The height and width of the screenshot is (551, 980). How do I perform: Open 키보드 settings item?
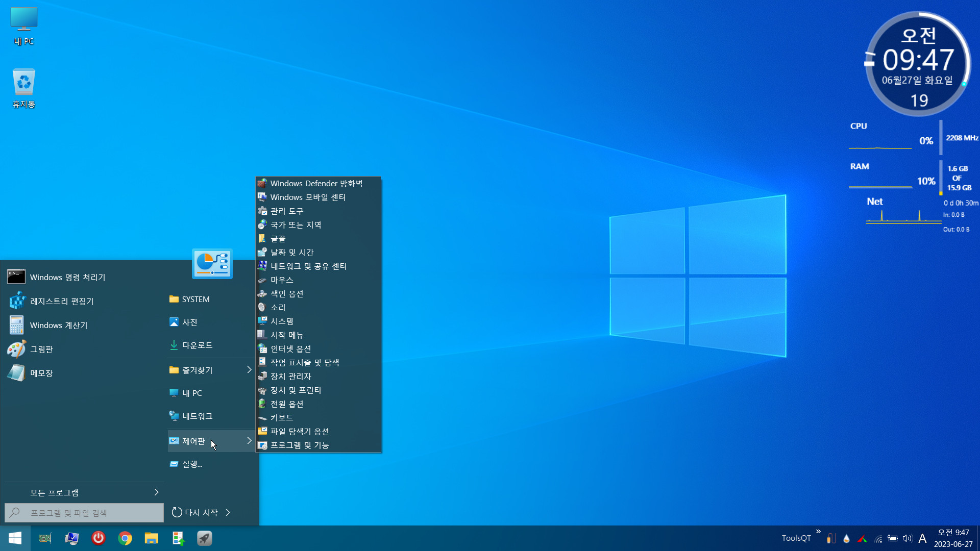[318, 417]
